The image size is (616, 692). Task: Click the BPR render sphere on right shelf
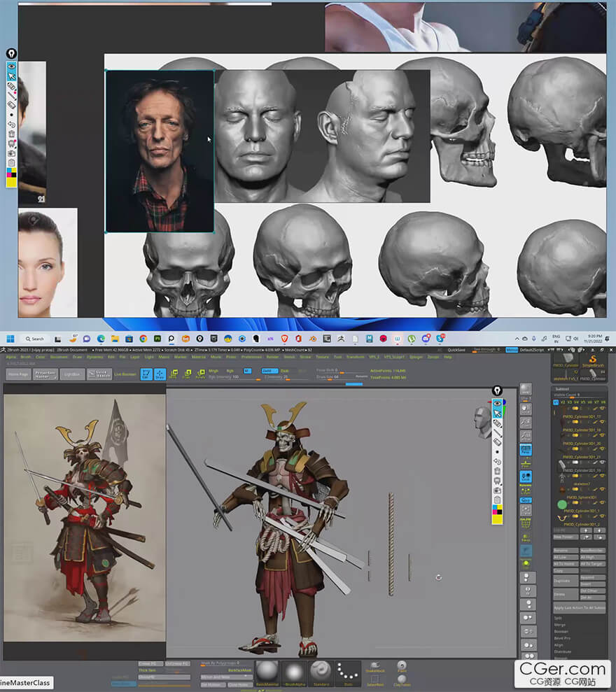(x=526, y=389)
